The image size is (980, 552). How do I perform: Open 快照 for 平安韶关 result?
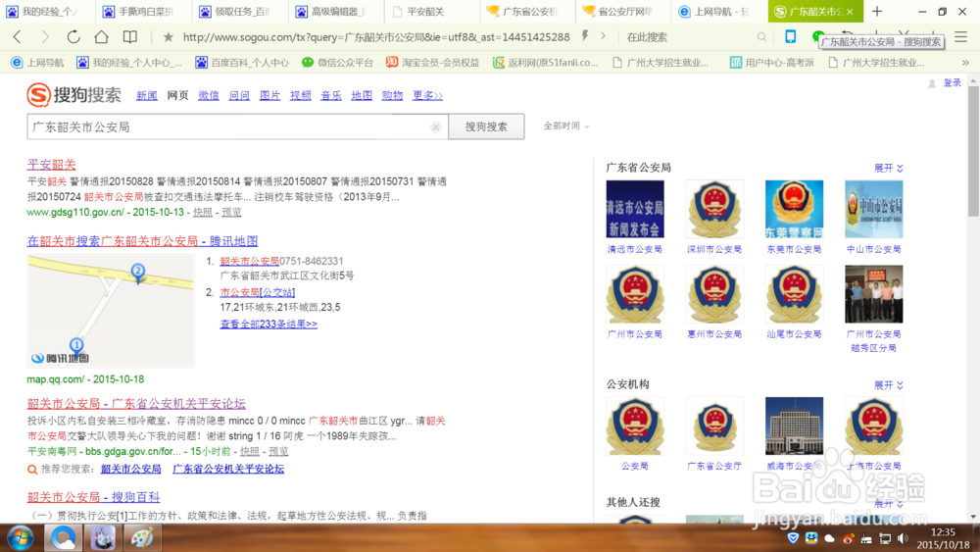pos(203,213)
